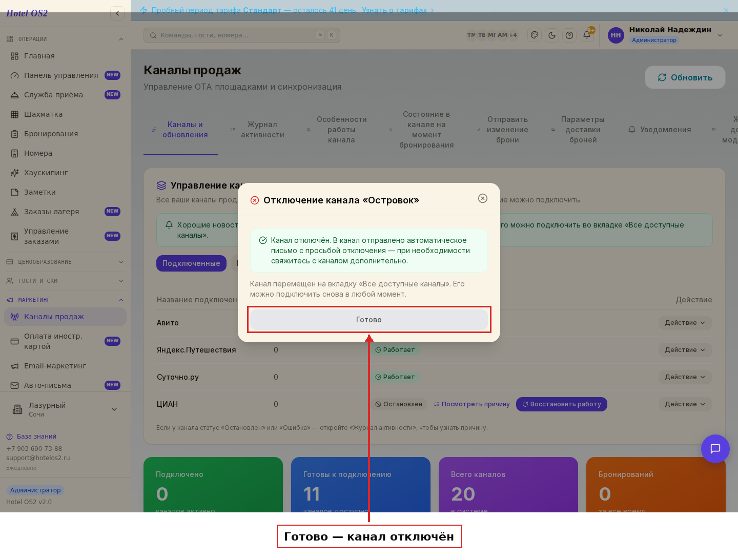Click Восстановить работу button
Viewport: 738px width, 560px height.
coord(562,404)
